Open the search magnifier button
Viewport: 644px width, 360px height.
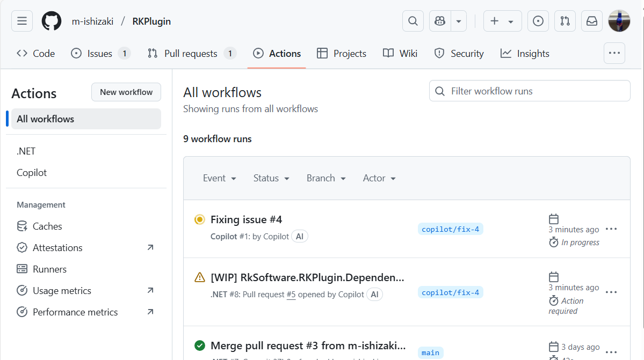pyautogui.click(x=413, y=21)
